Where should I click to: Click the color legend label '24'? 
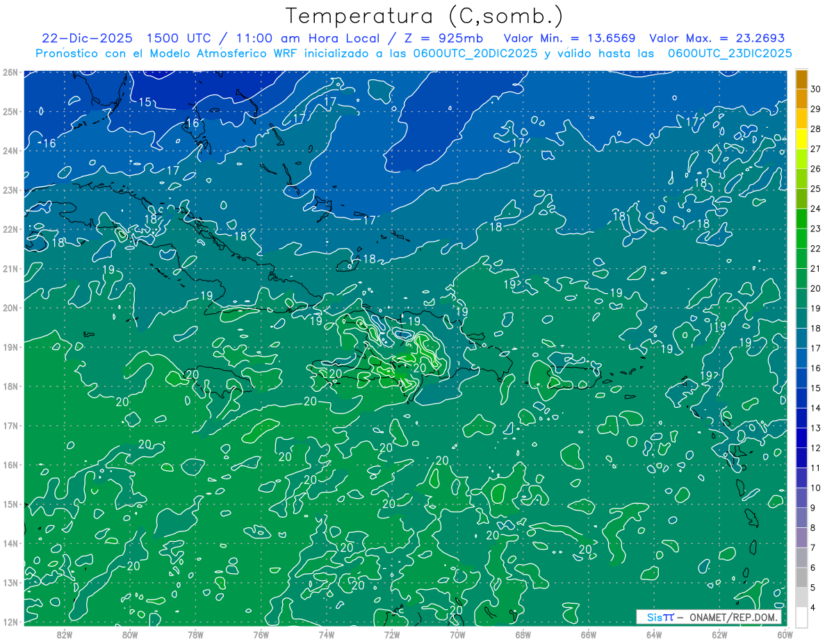coord(816,208)
